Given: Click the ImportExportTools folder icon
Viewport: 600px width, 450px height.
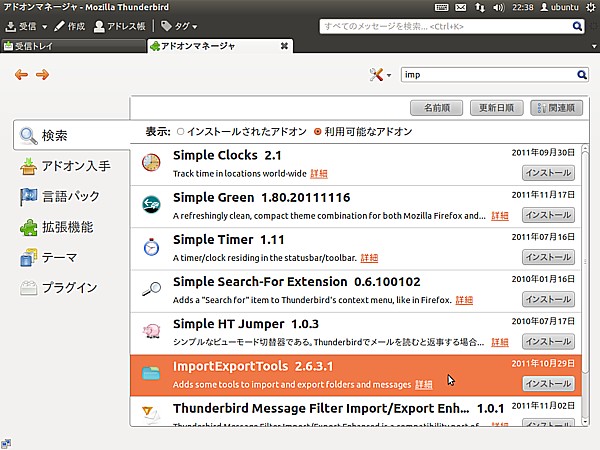Looking at the screenshot, I should [151, 373].
